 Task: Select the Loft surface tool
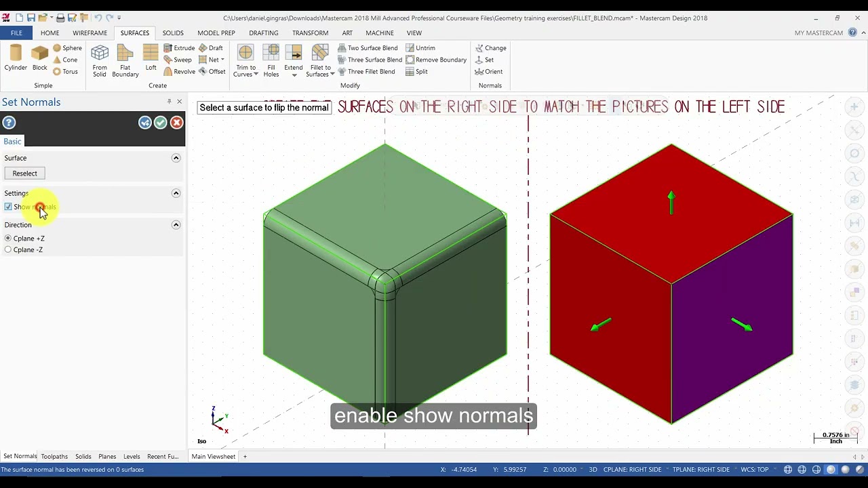pyautogui.click(x=151, y=58)
